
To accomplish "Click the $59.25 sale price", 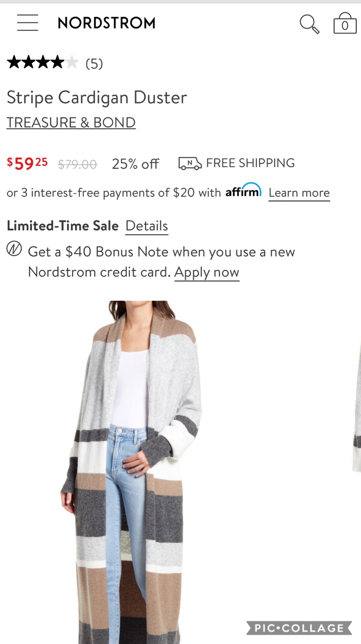I will 27,164.
